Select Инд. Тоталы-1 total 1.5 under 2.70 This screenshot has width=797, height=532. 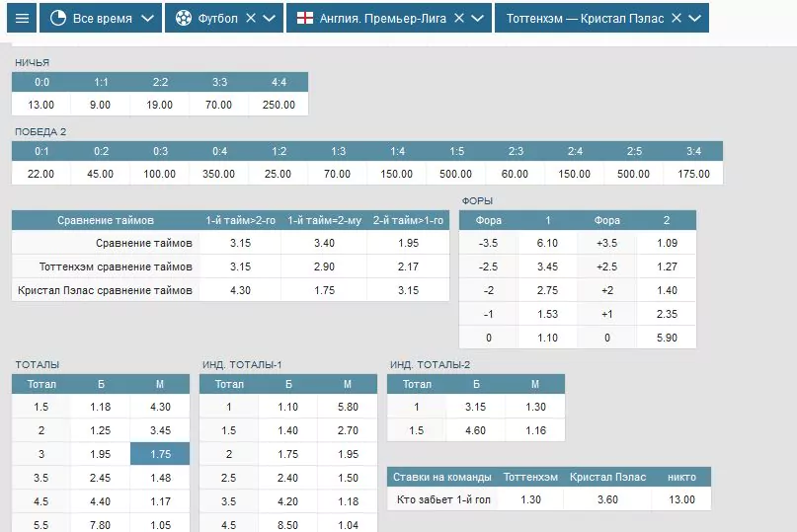click(348, 430)
